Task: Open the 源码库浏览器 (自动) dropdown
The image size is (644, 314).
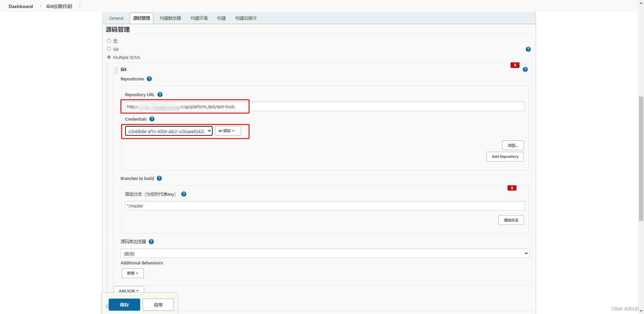Action: [x=325, y=253]
